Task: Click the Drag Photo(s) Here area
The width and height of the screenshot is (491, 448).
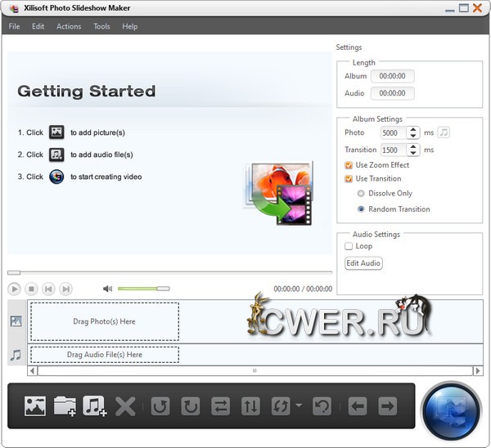Action: click(105, 321)
